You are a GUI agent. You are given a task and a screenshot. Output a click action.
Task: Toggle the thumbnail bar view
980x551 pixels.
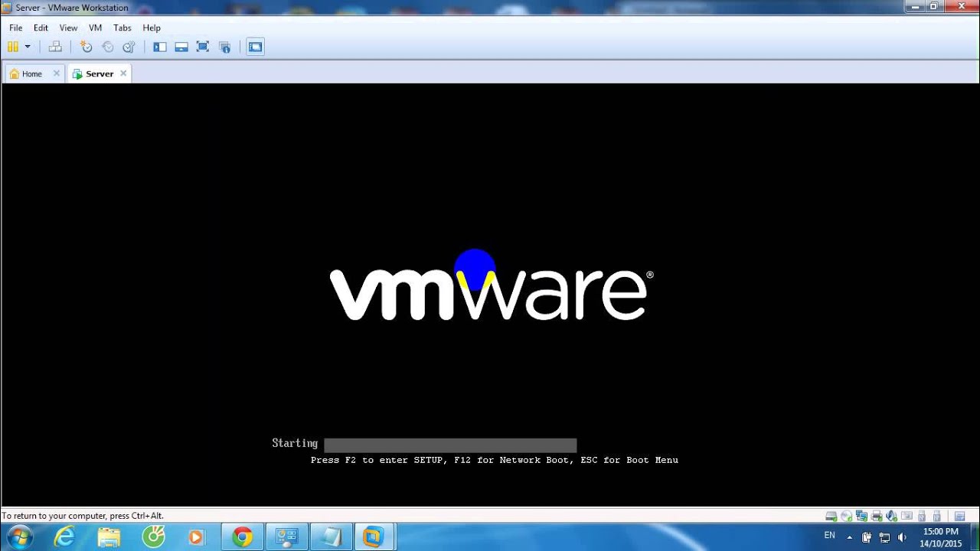click(181, 47)
